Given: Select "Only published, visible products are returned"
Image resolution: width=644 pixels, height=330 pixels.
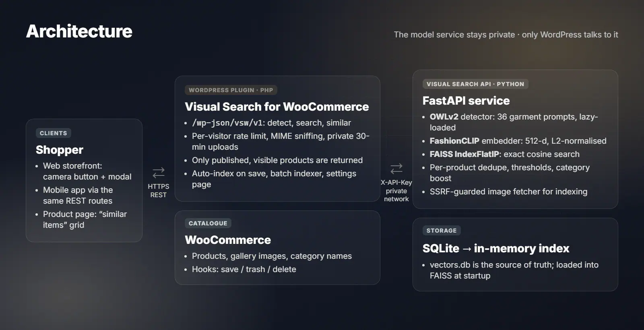Looking at the screenshot, I should pyautogui.click(x=277, y=160).
